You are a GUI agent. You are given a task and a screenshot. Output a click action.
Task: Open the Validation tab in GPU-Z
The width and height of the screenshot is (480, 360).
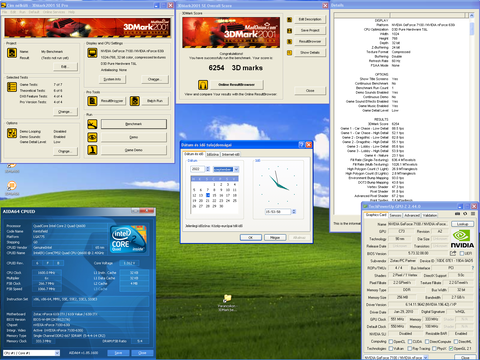pyautogui.click(x=430, y=215)
